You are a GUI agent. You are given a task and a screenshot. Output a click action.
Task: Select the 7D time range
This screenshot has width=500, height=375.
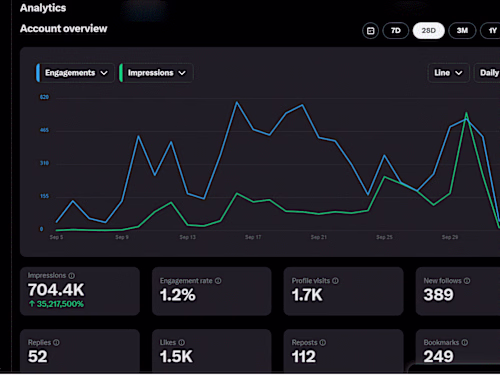point(396,31)
